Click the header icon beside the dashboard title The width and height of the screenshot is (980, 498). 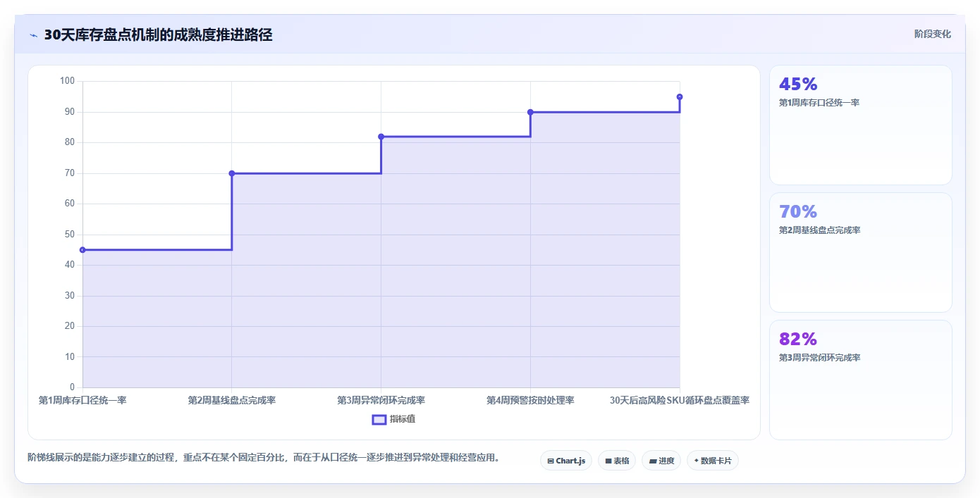tap(33, 35)
